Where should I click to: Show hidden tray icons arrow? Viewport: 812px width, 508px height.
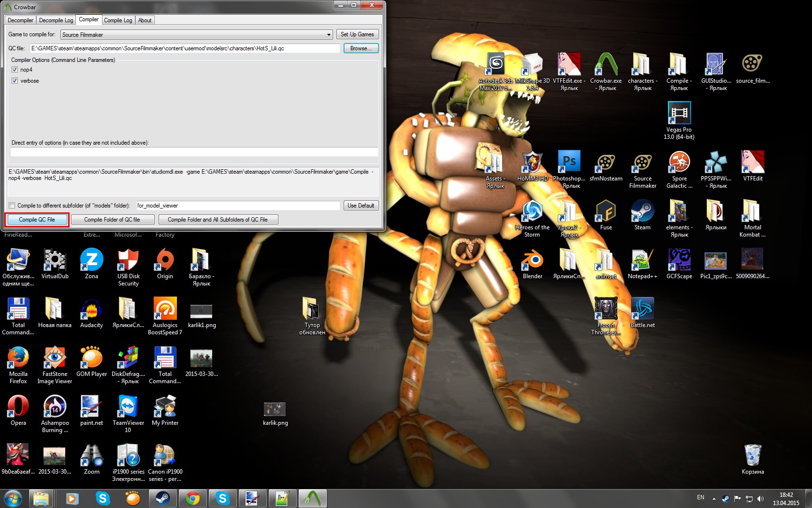pyautogui.click(x=714, y=498)
